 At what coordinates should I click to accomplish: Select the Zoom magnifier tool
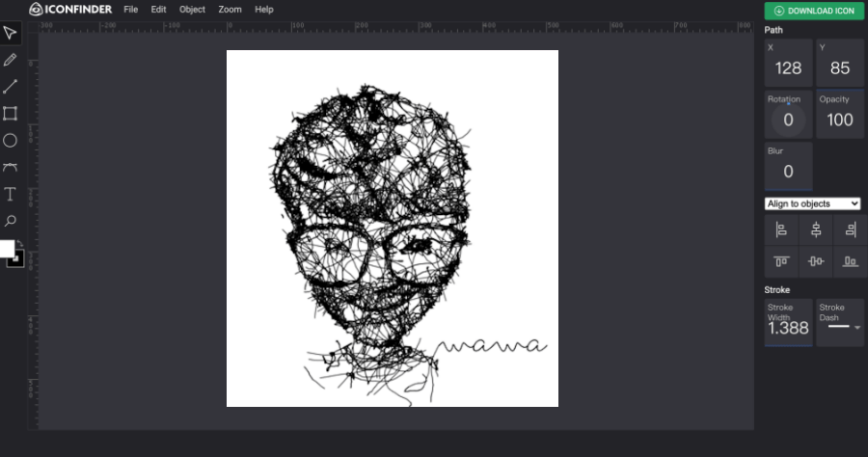coord(10,222)
